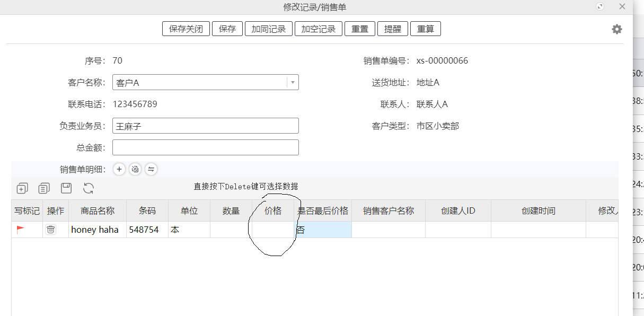The width and height of the screenshot is (644, 316).
Task: Click the 保存关闭 button
Action: pyautogui.click(x=186, y=29)
